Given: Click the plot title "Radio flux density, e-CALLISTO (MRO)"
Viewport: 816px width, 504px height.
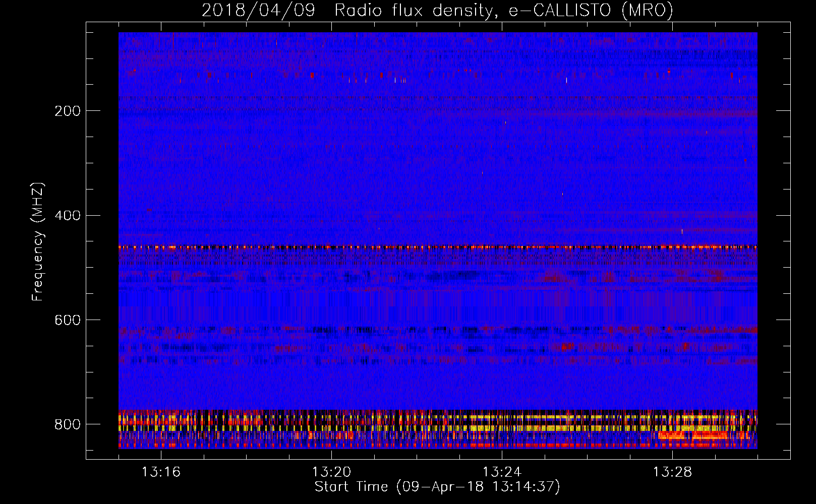Looking at the screenshot, I should point(503,11).
